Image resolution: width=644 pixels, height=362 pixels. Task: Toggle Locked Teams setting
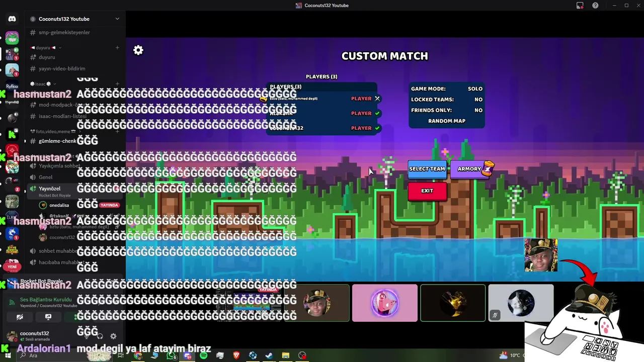pyautogui.click(x=447, y=100)
